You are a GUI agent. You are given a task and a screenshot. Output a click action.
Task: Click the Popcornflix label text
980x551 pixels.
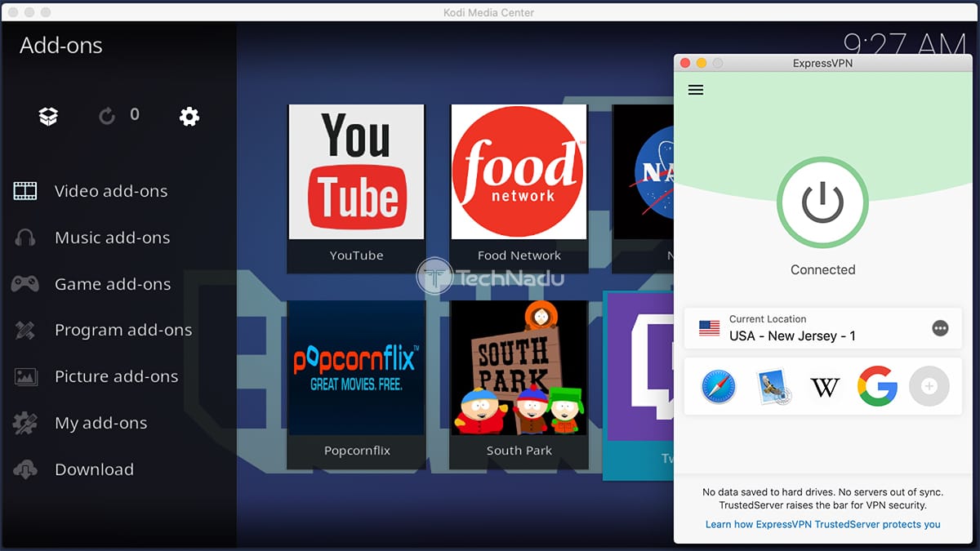click(357, 451)
